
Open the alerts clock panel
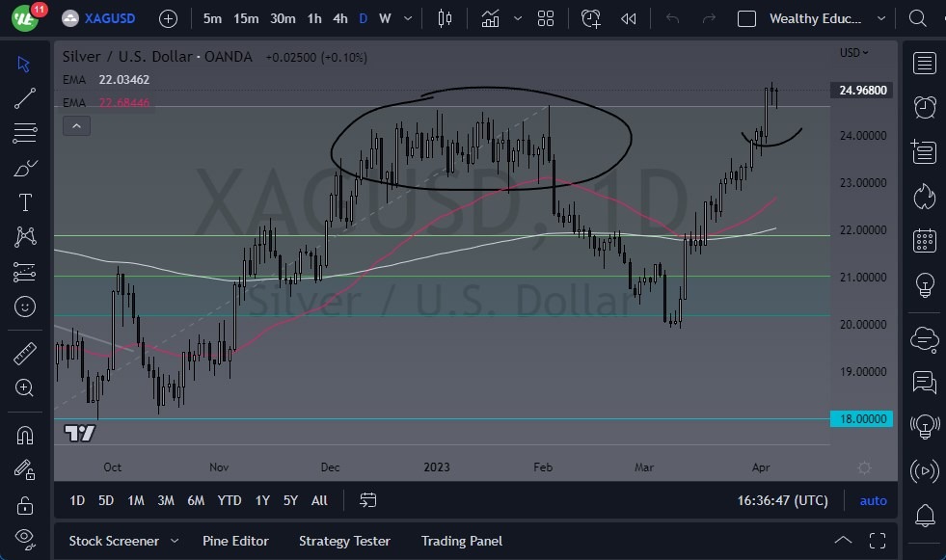[924, 107]
